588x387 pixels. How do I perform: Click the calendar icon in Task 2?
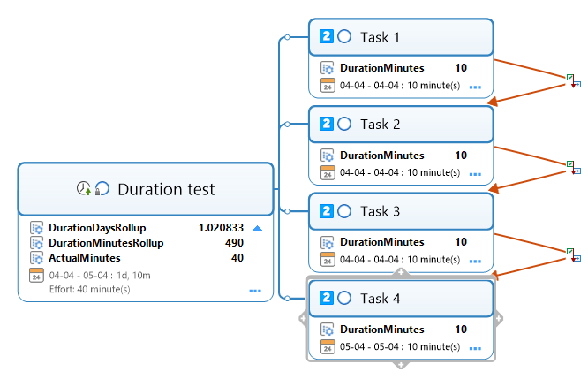(x=328, y=172)
